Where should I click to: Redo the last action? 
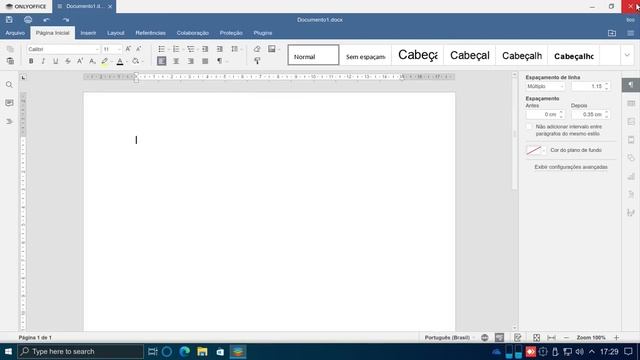click(65, 20)
